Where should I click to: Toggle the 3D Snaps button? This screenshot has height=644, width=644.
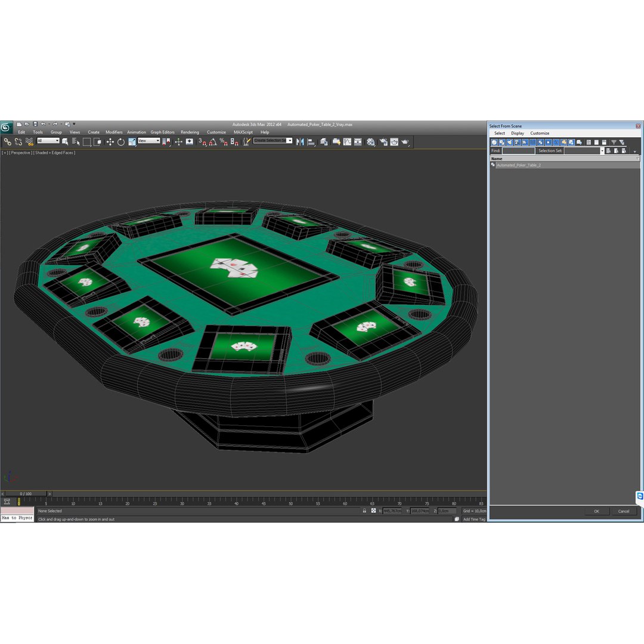pos(202,142)
